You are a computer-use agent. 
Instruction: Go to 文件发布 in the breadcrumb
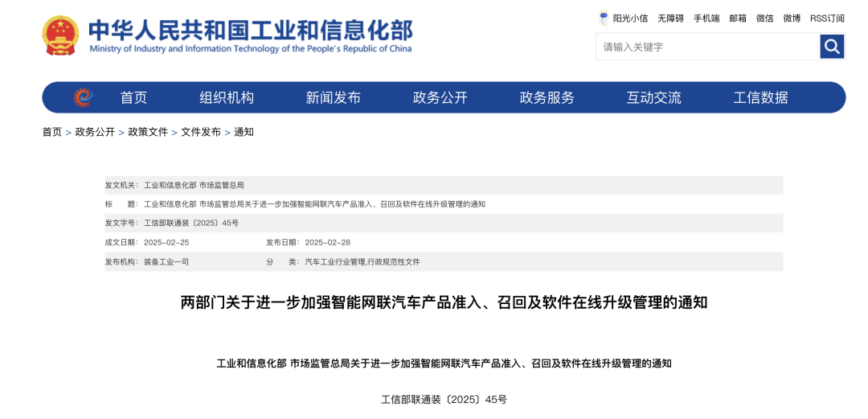(201, 132)
